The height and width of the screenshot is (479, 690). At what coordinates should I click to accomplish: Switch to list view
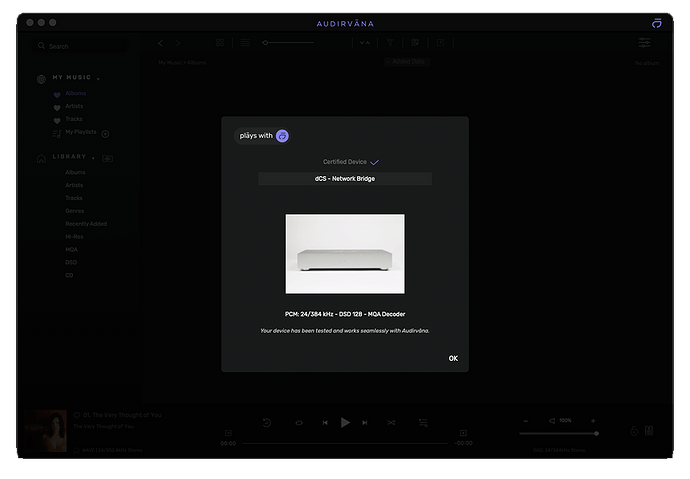[x=245, y=43]
